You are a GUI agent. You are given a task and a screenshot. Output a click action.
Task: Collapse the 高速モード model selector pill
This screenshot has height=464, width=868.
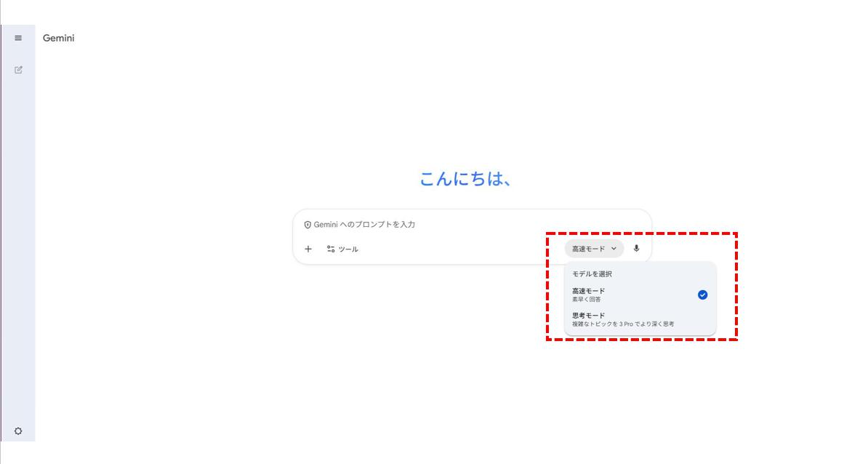589,249
